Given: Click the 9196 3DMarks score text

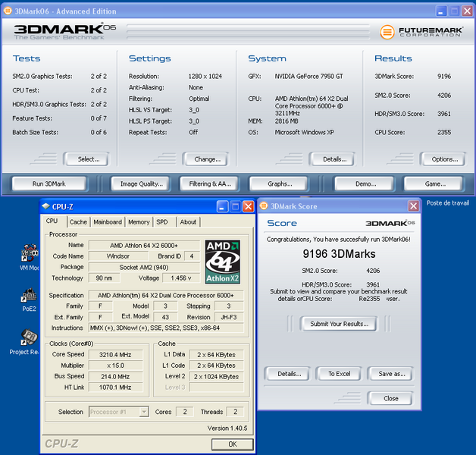Looking at the screenshot, I should click(339, 253).
